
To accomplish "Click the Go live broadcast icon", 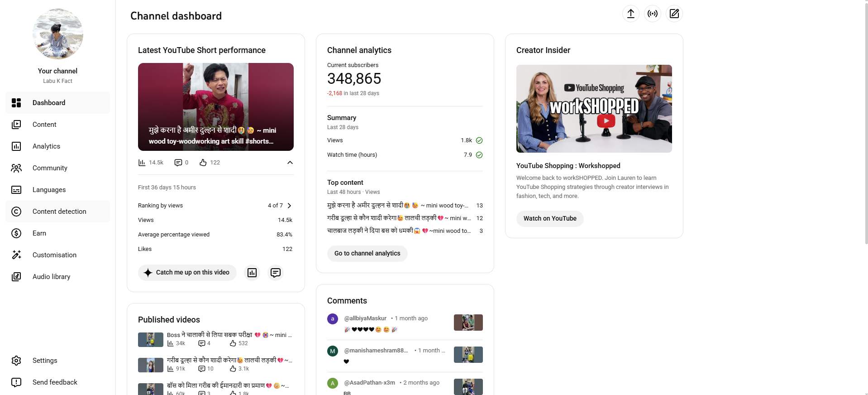I will pos(653,14).
